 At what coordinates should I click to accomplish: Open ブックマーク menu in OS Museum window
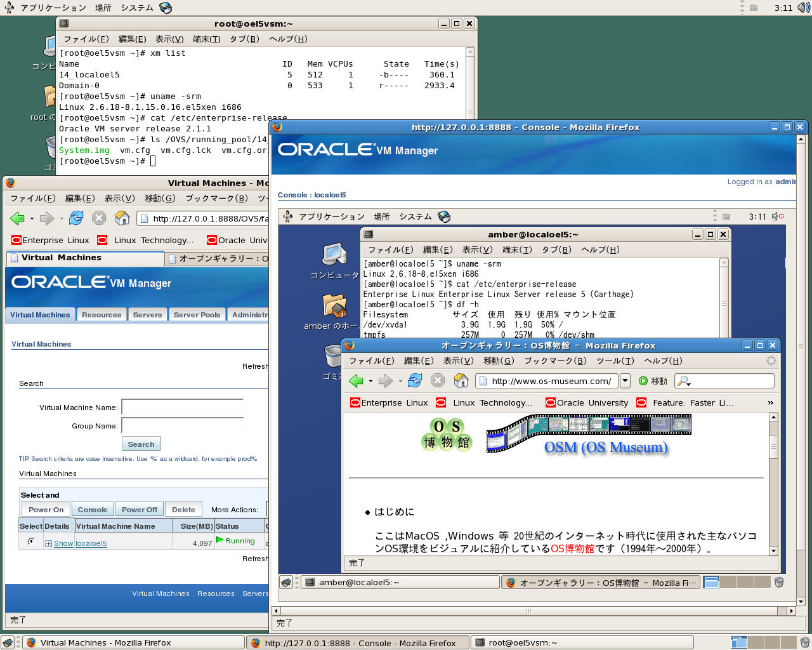[556, 361]
